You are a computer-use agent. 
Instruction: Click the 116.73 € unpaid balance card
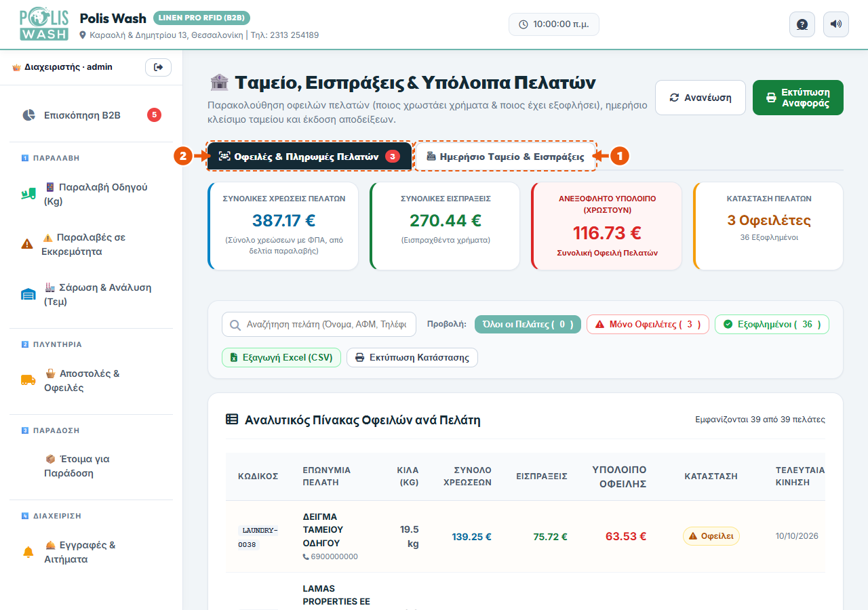click(x=607, y=226)
